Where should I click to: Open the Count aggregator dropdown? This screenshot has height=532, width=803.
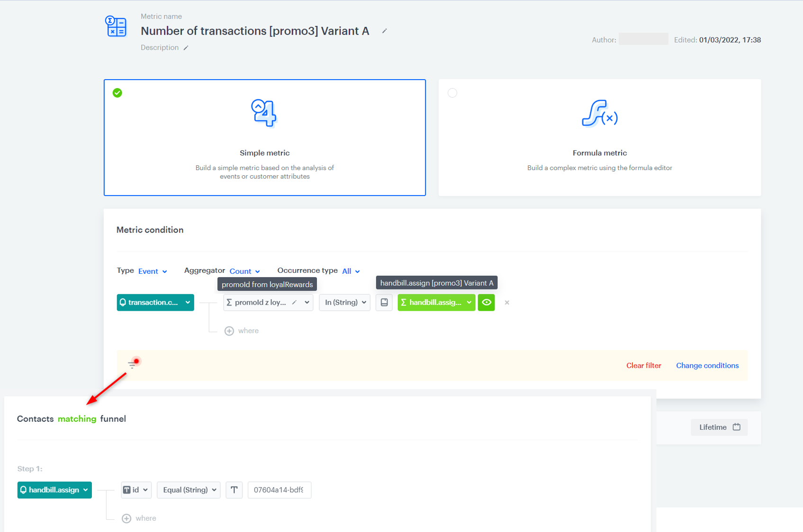(x=244, y=271)
